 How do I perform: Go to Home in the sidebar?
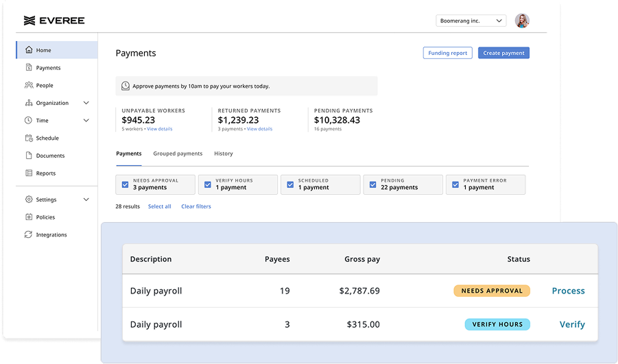(x=57, y=50)
